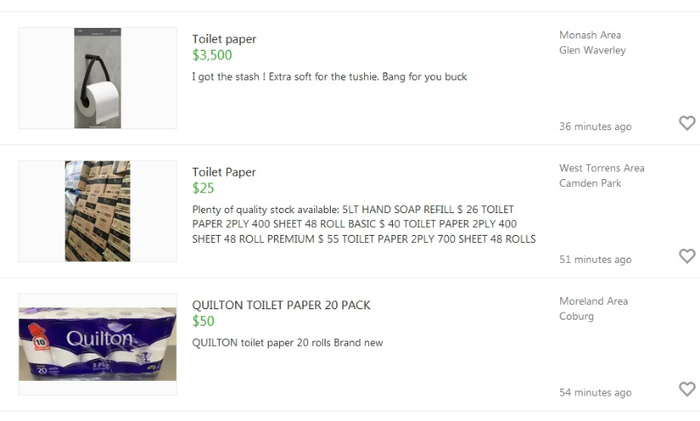This screenshot has width=700, height=421.
Task: Click the "Plenty of quality stock available" description
Action: click(363, 224)
